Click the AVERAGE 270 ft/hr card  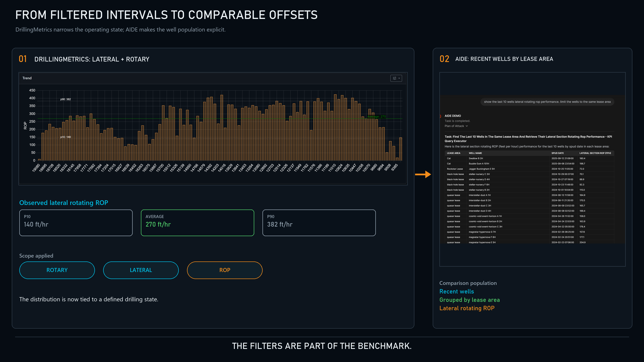click(198, 223)
